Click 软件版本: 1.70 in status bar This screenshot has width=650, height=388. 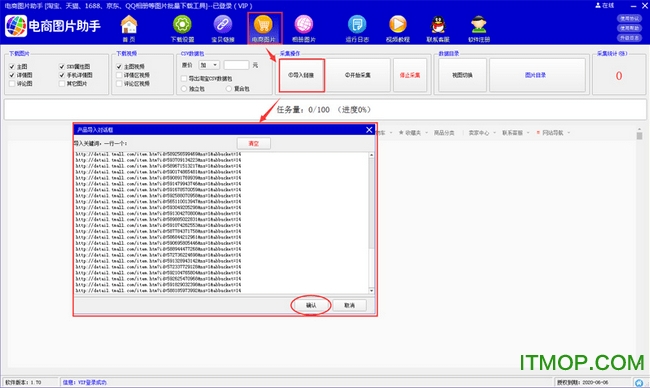coord(23,383)
